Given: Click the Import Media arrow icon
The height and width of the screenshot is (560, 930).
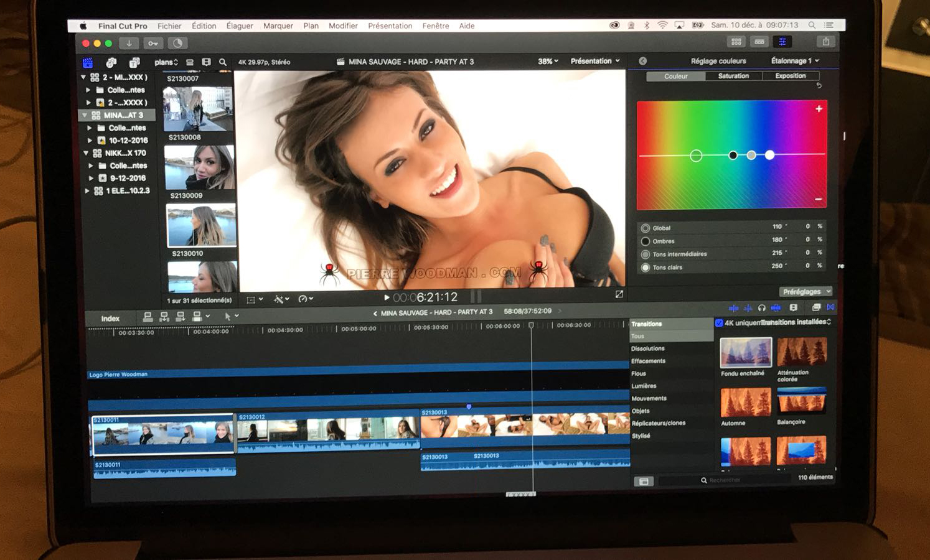Looking at the screenshot, I should tap(129, 43).
